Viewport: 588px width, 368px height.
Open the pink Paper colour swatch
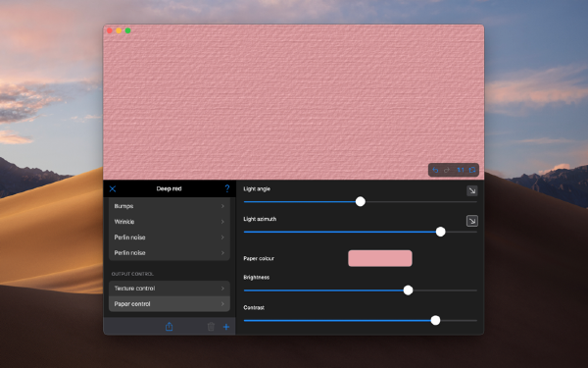[x=380, y=258]
